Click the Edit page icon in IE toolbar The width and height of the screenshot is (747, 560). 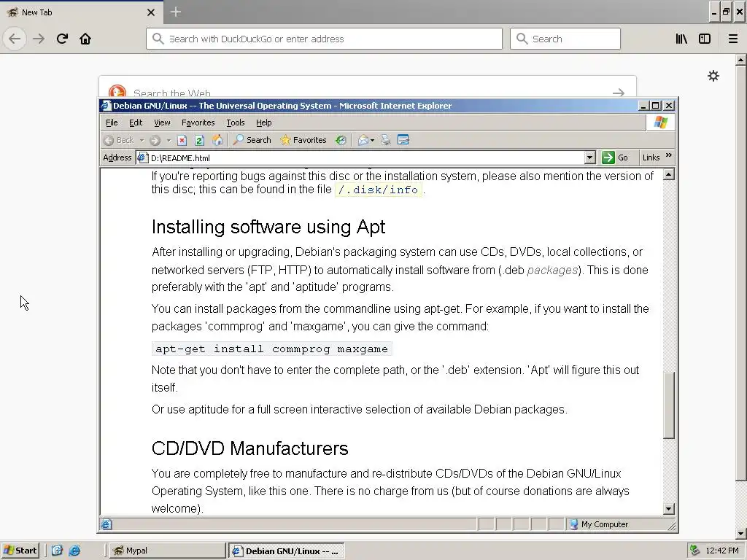[x=403, y=140]
